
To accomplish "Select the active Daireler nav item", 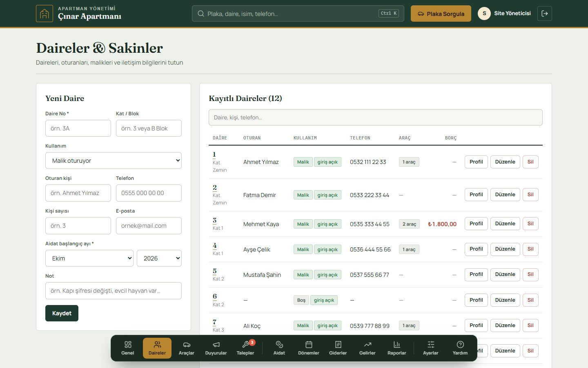I will coord(157,348).
